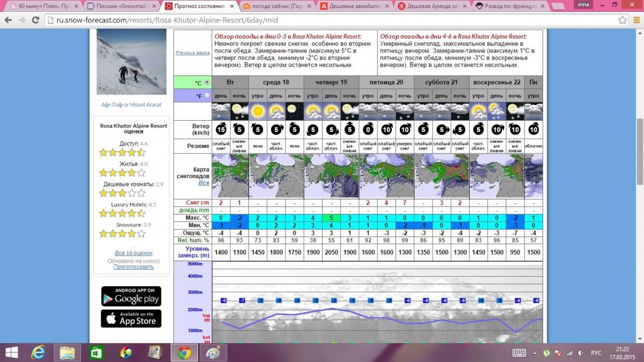Open File Explorer from the taskbar

click(x=67, y=352)
